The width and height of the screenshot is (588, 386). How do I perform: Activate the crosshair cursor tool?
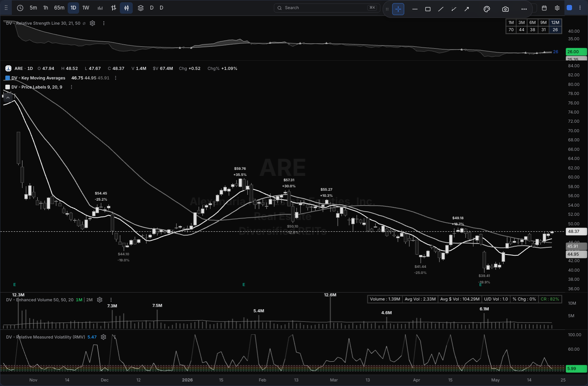click(x=398, y=9)
